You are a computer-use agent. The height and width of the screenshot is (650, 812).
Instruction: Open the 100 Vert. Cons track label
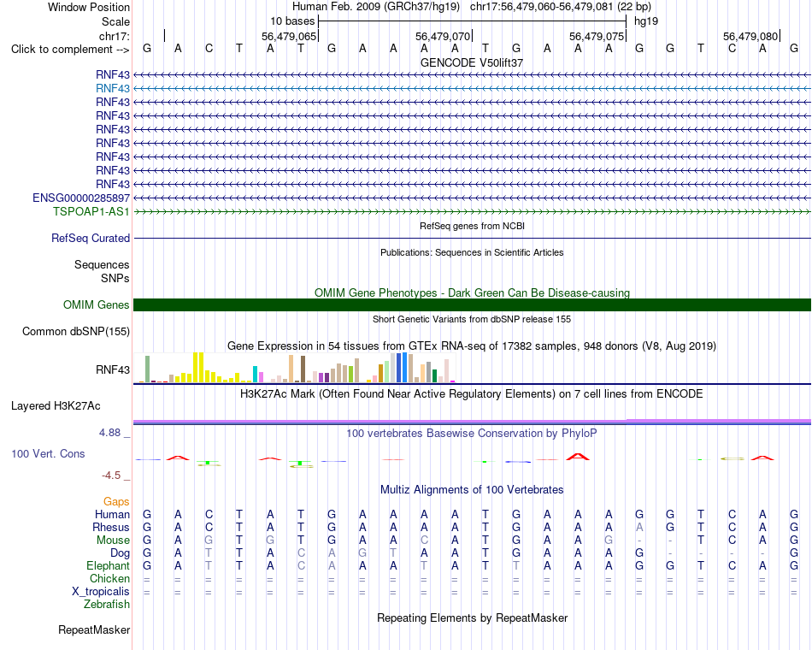pos(48,453)
